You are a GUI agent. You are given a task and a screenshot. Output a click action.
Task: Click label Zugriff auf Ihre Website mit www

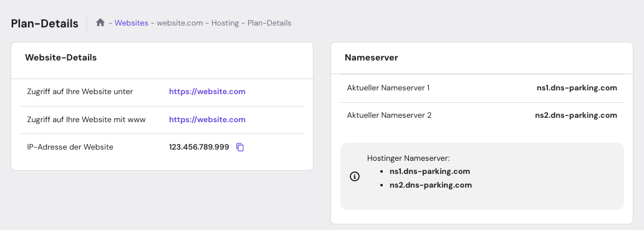(86, 120)
